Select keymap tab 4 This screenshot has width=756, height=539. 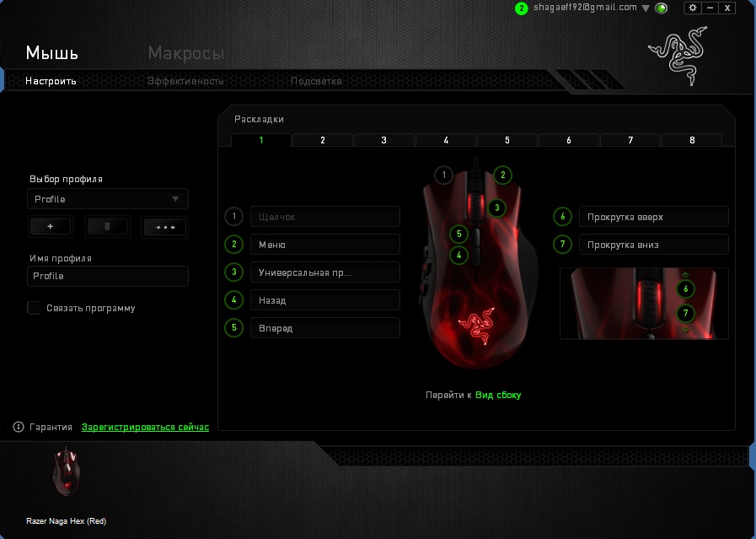tap(446, 140)
